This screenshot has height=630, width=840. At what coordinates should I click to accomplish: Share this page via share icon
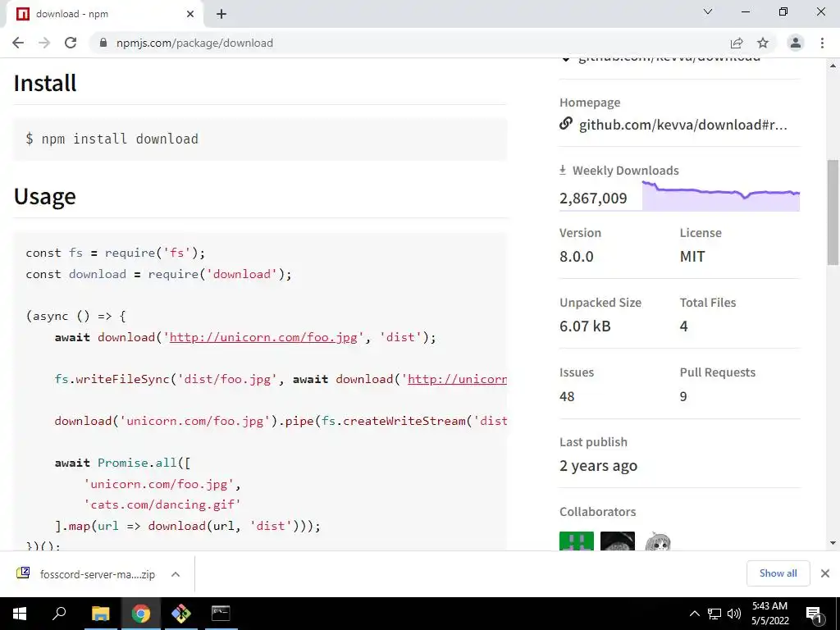point(737,43)
